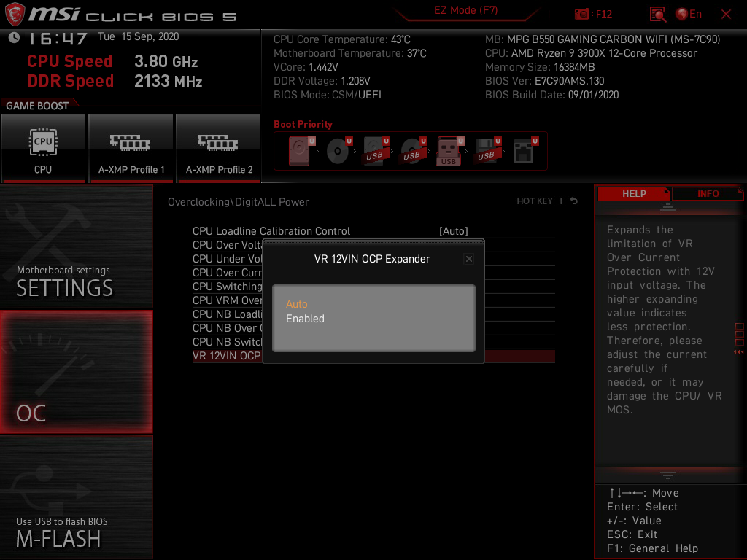Go back using the return arrow icon
The width and height of the screenshot is (747, 560).
point(573,201)
